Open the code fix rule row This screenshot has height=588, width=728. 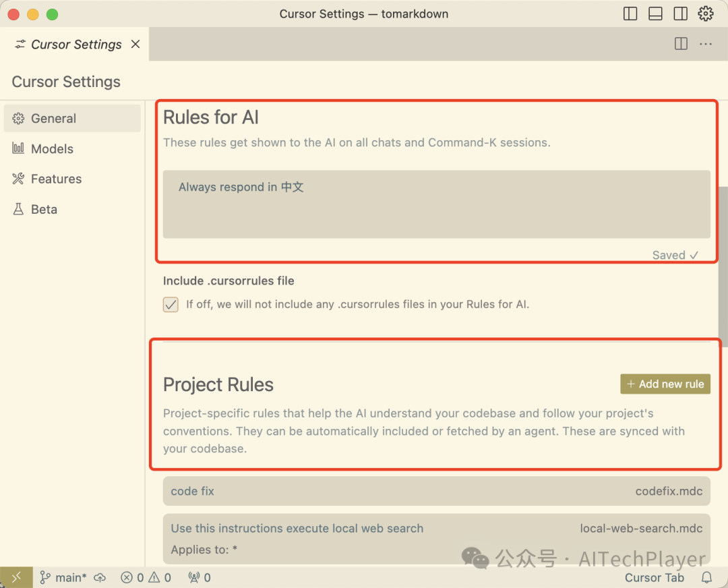coord(436,491)
